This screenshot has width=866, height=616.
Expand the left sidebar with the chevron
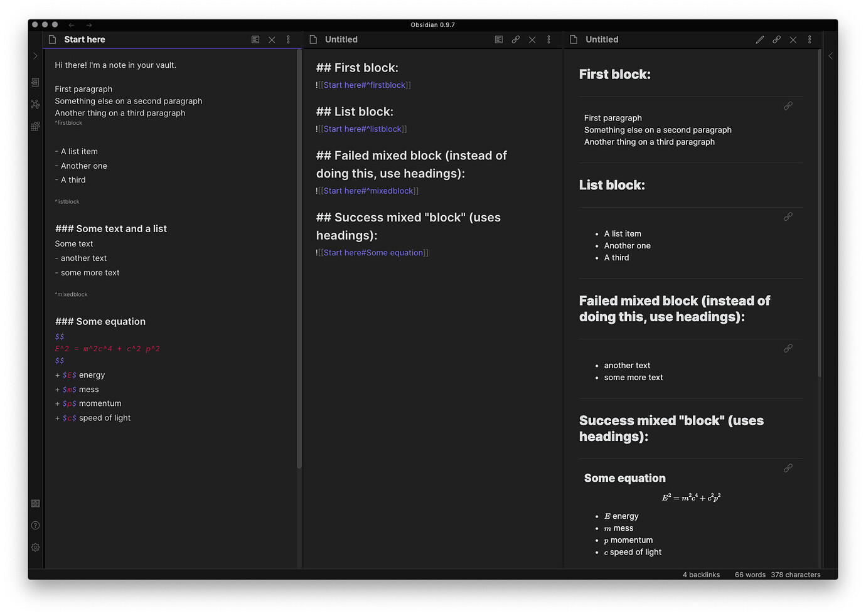(36, 56)
